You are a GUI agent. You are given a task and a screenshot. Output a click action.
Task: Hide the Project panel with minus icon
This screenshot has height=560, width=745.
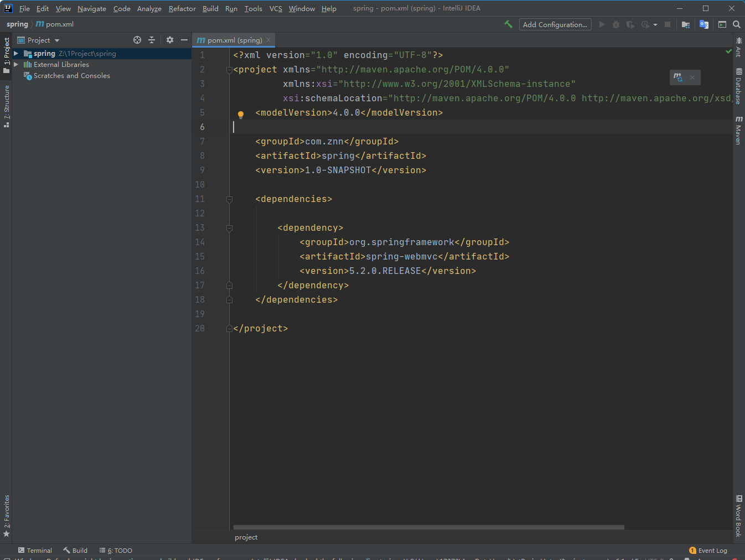coord(184,40)
